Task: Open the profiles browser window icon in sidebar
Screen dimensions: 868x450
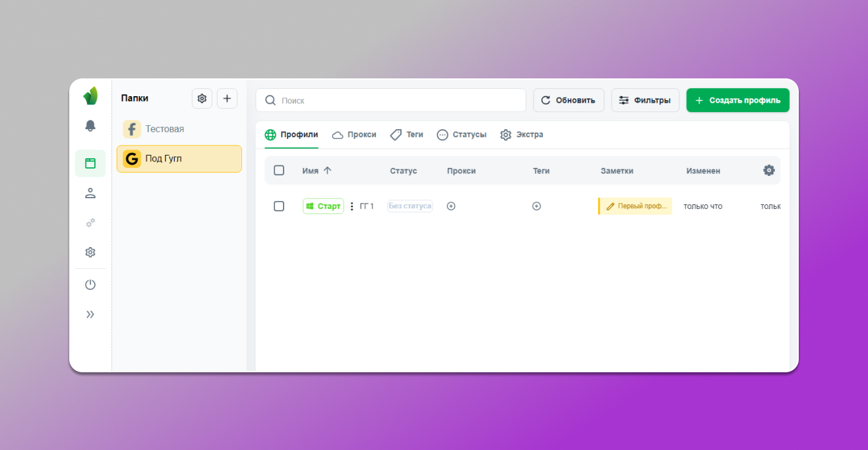Action: click(x=90, y=163)
